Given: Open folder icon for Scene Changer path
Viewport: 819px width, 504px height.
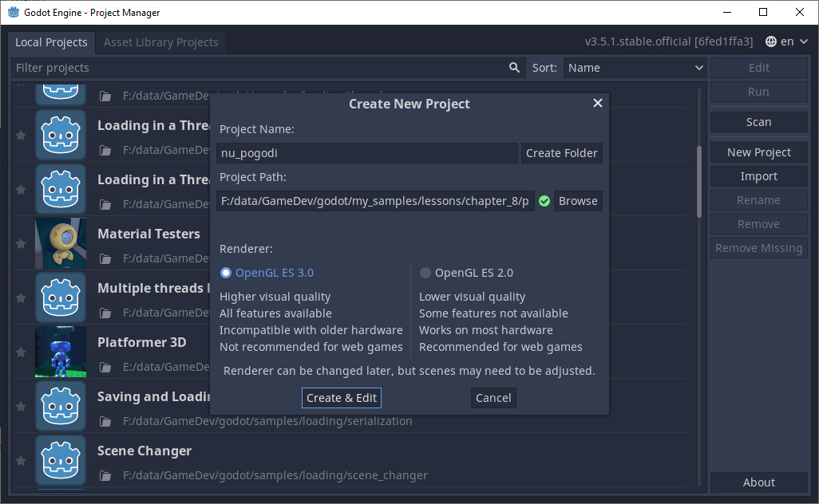Looking at the screenshot, I should [105, 476].
